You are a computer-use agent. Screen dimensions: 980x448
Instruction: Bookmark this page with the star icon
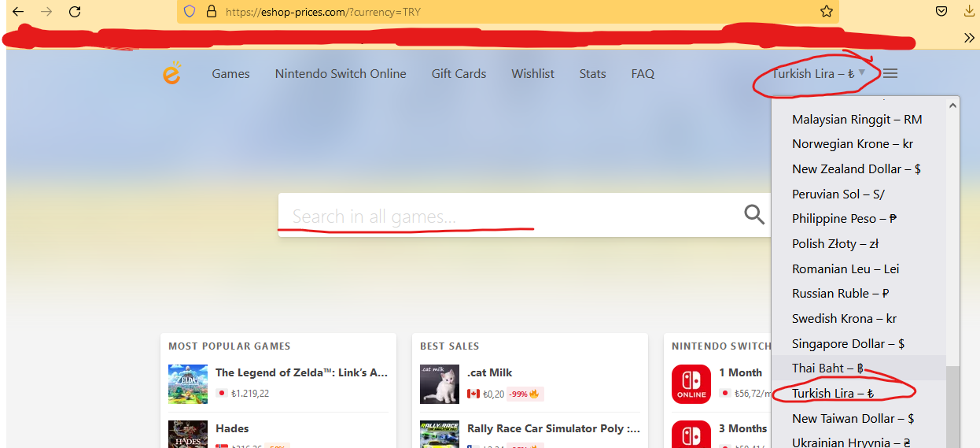point(826,12)
